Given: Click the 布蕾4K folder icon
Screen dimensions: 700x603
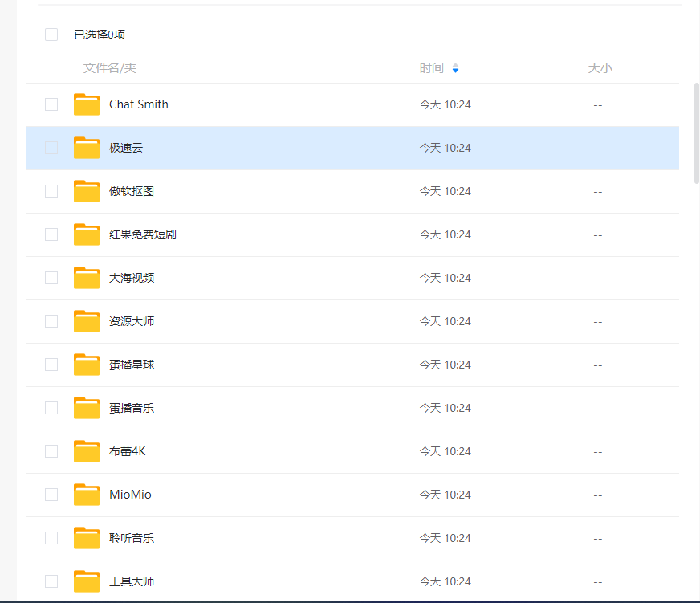Looking at the screenshot, I should [x=87, y=451].
